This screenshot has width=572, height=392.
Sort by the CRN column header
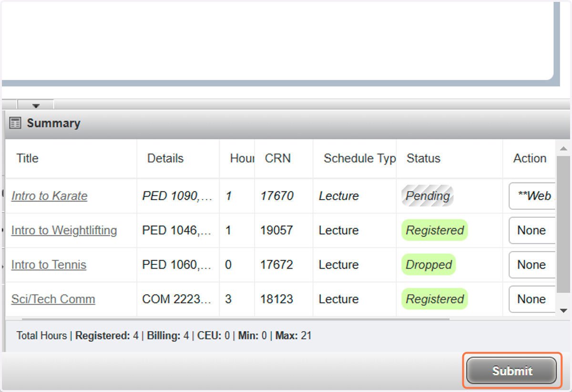tap(277, 159)
